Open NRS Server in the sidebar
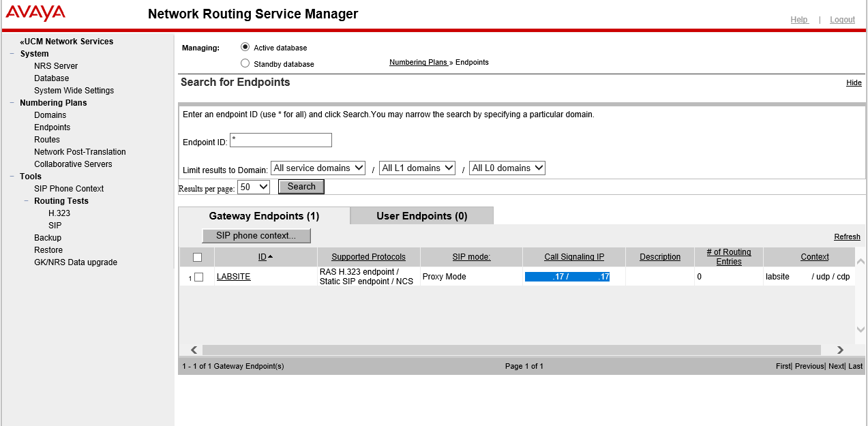This screenshot has height=426, width=868. click(x=56, y=66)
